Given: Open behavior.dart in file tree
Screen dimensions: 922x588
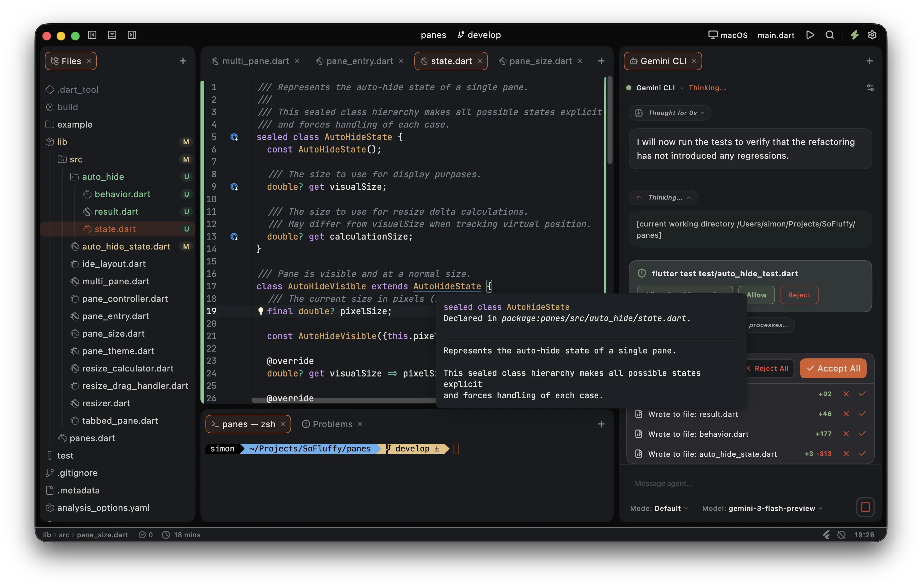Looking at the screenshot, I should click(118, 194).
